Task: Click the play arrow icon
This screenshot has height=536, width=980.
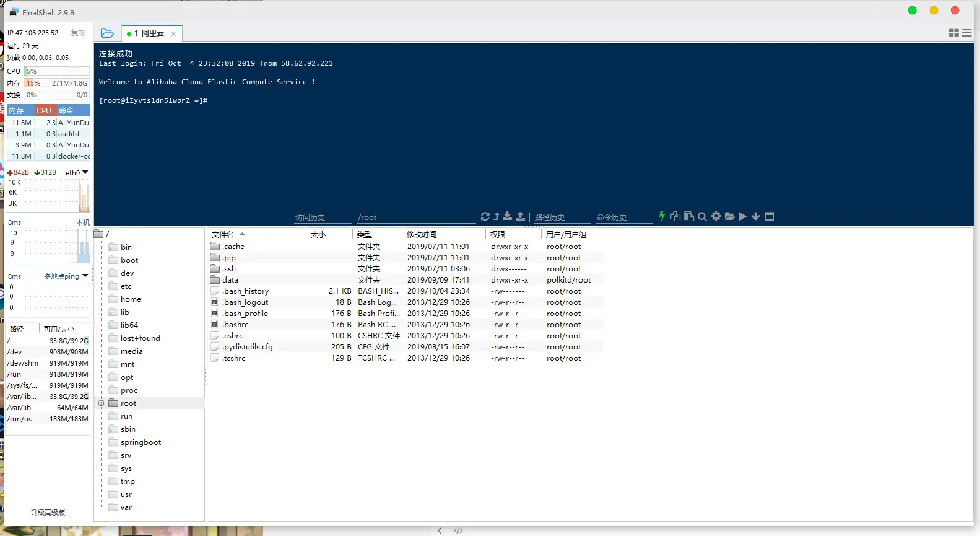Action: [x=743, y=216]
